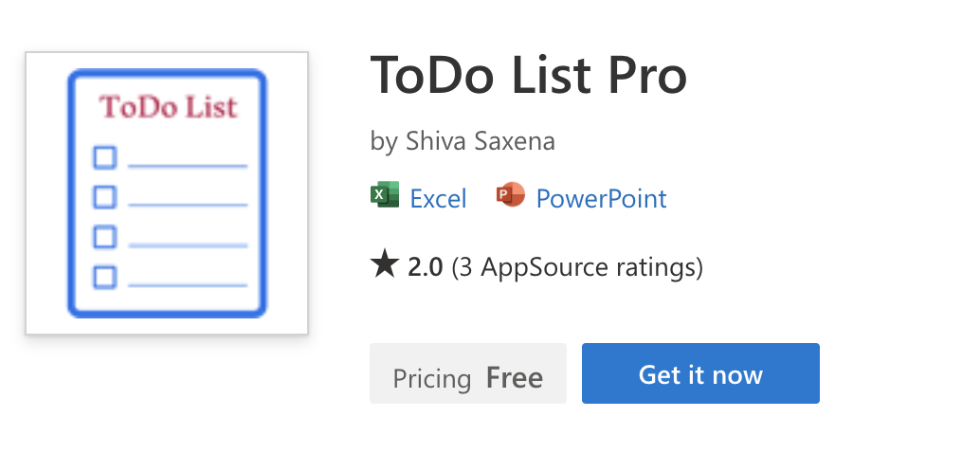980x453 pixels.
Task: Open the PowerPoint product link
Action: tap(601, 199)
